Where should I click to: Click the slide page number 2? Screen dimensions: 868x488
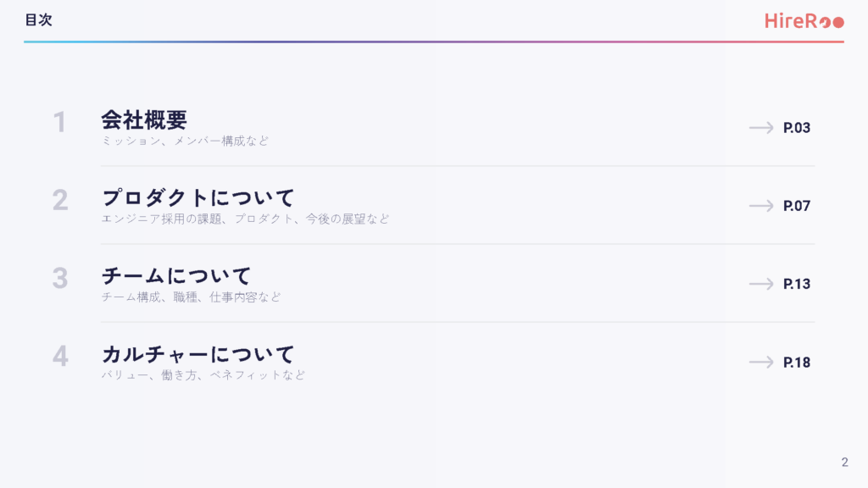844,463
